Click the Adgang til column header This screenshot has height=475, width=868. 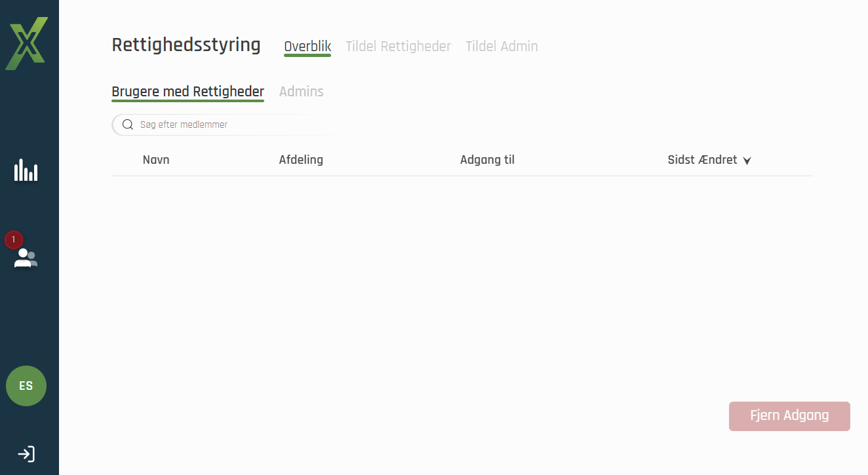point(487,160)
